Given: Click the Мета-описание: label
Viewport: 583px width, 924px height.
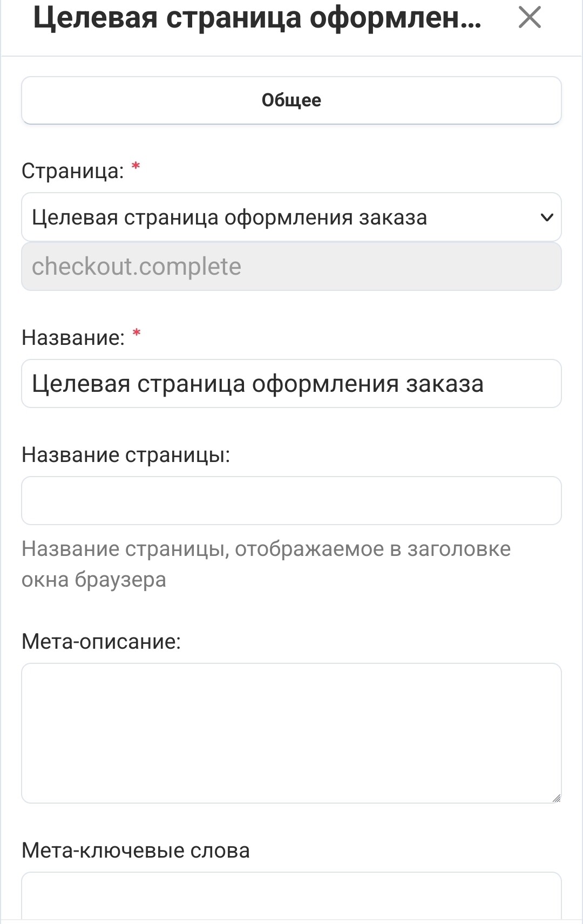Looking at the screenshot, I should tap(101, 642).
